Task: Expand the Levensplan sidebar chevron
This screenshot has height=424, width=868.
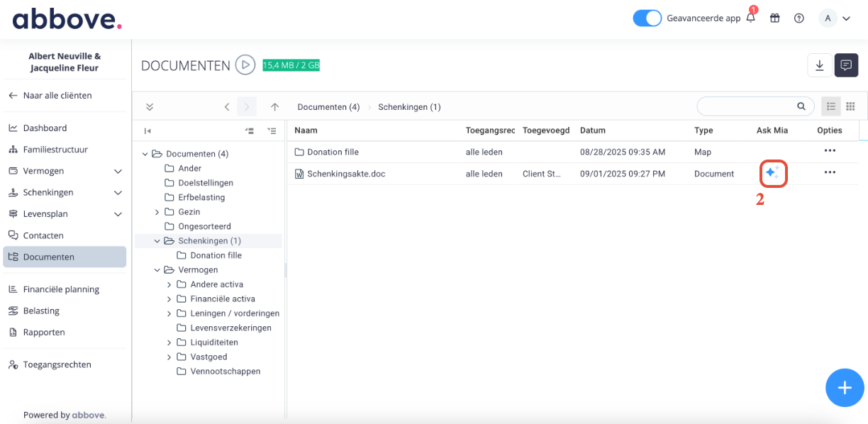Action: point(118,214)
